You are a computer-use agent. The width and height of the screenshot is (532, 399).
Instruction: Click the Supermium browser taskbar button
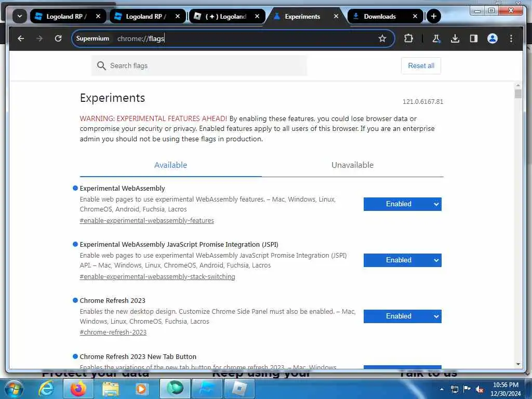[175, 388]
